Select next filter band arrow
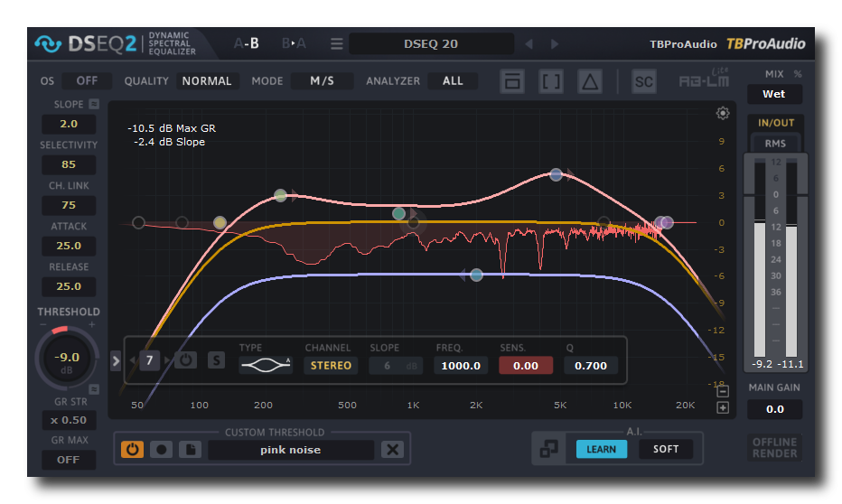The height and width of the screenshot is (504, 842). [167, 360]
